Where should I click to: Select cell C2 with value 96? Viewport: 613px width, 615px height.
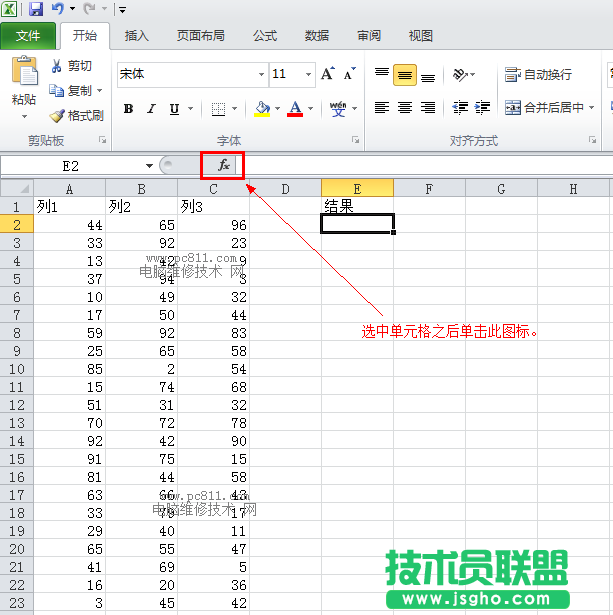point(213,225)
